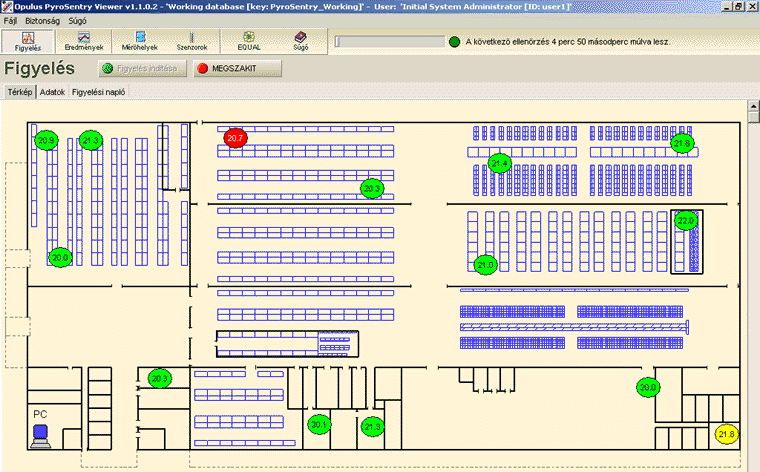Open the Súgó book icon in toolbar
Viewport: 760px width, 472px height.
coord(300,41)
